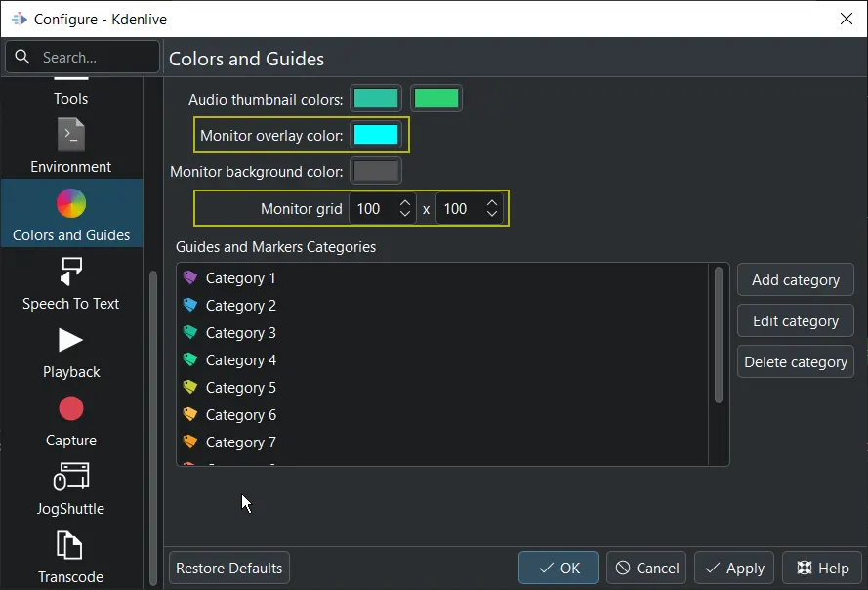Select Category 1 in the list
This screenshot has width=868, height=590.
click(443, 278)
